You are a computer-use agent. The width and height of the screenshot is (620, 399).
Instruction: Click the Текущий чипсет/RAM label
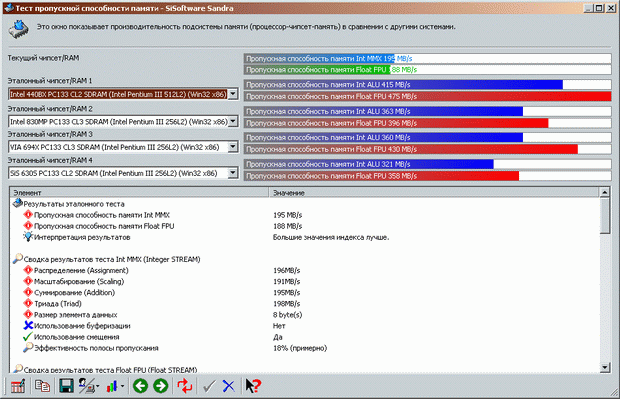tap(43, 58)
